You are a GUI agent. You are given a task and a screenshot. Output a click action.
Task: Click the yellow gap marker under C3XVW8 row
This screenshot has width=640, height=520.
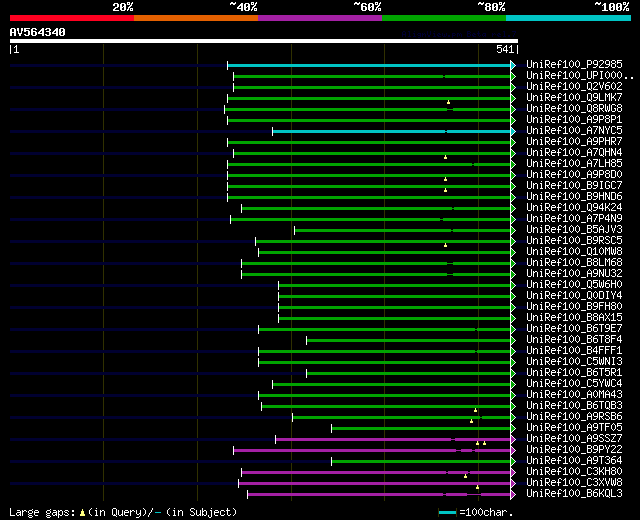pos(477,487)
